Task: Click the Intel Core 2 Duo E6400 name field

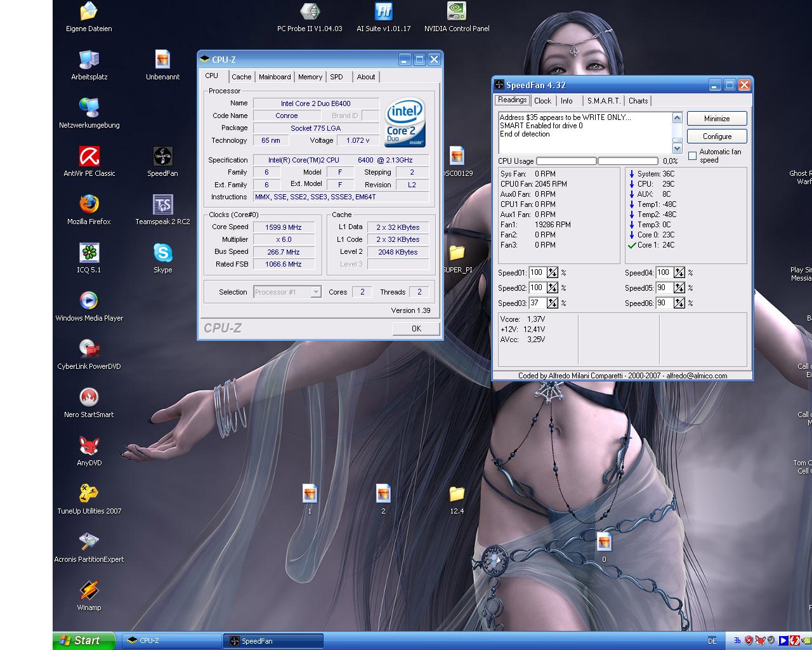Action: pyautogui.click(x=316, y=103)
